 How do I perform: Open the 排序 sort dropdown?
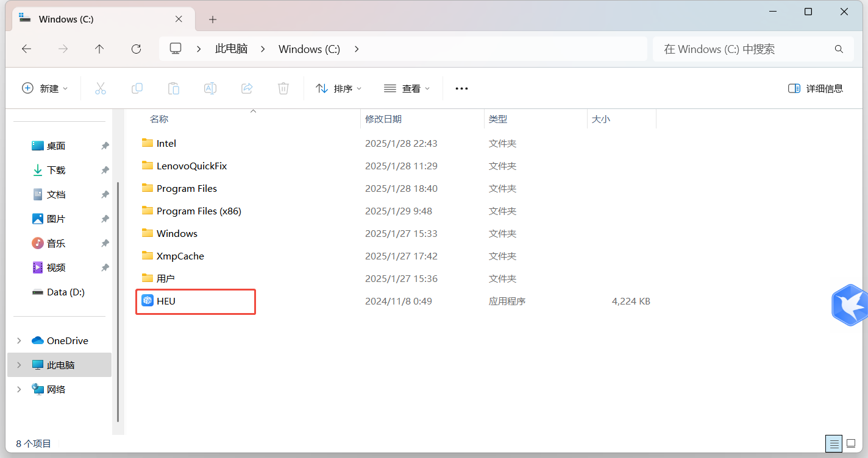point(339,88)
